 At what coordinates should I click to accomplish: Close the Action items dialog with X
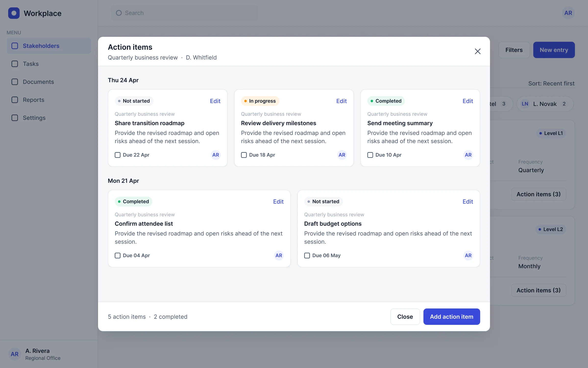click(478, 51)
